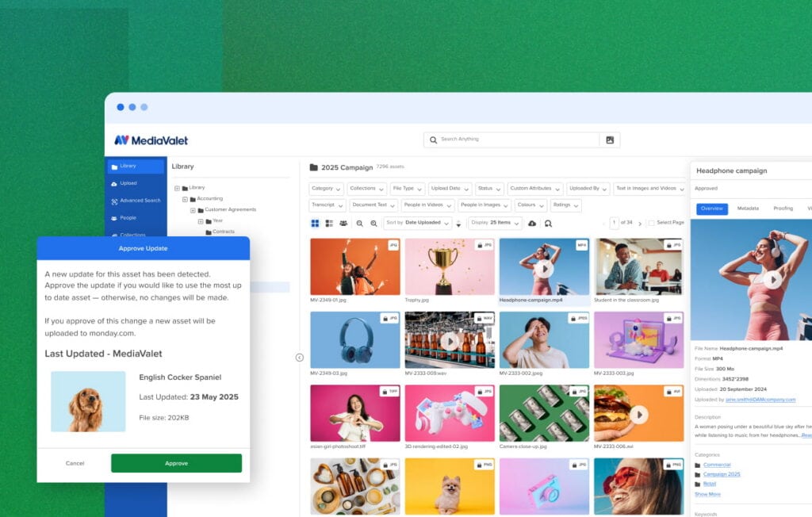
Task: Open the Category filter dropdown
Action: [326, 189]
